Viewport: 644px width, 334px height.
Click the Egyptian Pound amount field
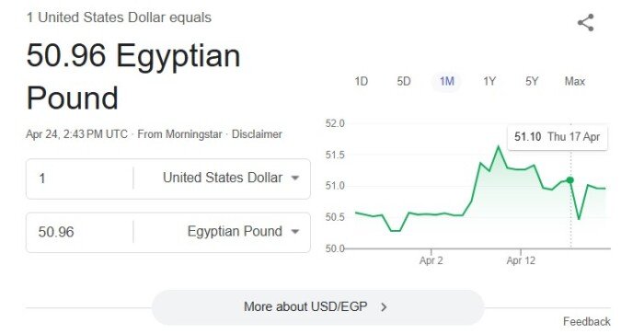pos(80,232)
